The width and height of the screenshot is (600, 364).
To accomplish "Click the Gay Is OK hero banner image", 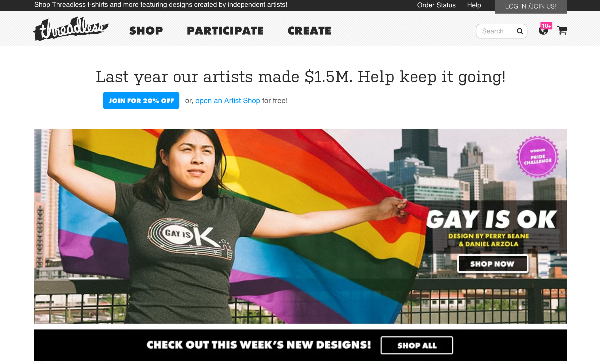I will [x=301, y=226].
